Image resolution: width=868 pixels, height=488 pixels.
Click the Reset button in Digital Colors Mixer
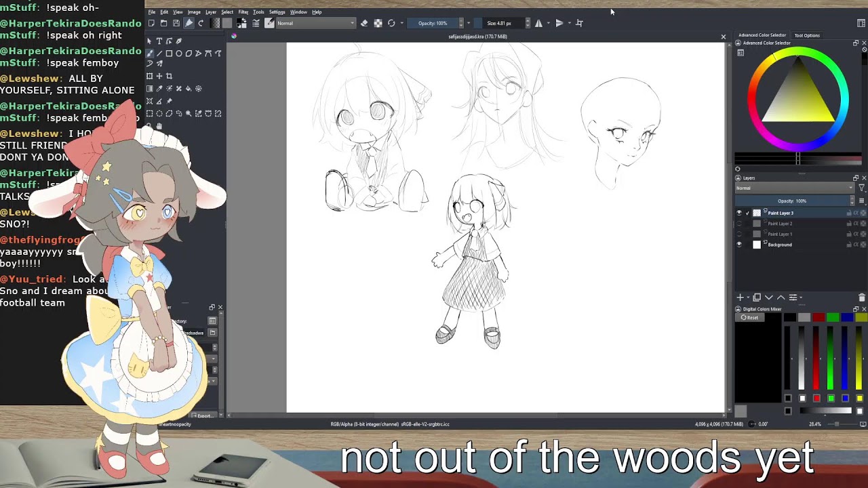pos(749,317)
